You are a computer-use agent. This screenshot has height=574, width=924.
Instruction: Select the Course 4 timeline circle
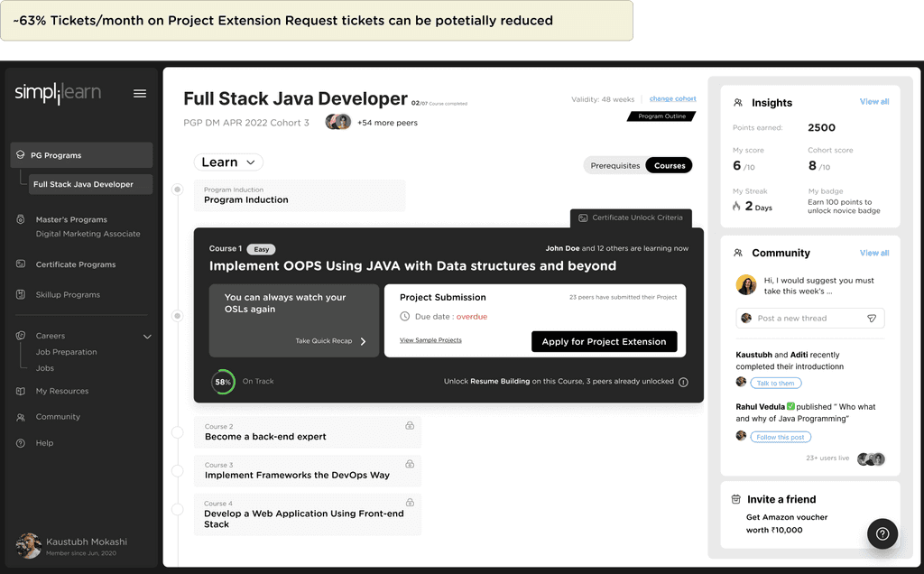click(177, 509)
